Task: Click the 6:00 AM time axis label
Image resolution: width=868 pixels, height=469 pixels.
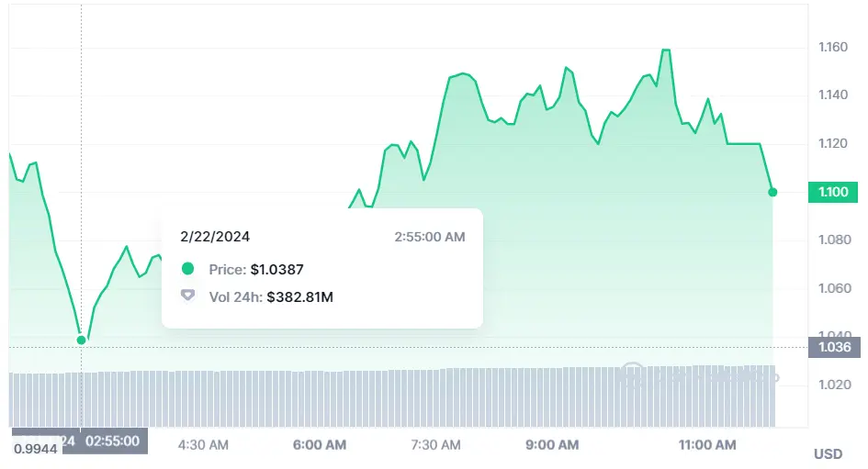Action: 320,445
